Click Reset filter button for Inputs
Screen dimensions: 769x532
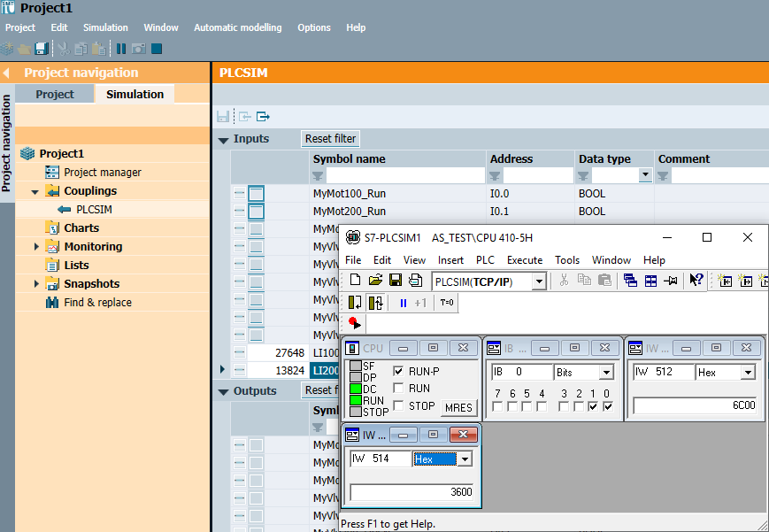coord(330,139)
